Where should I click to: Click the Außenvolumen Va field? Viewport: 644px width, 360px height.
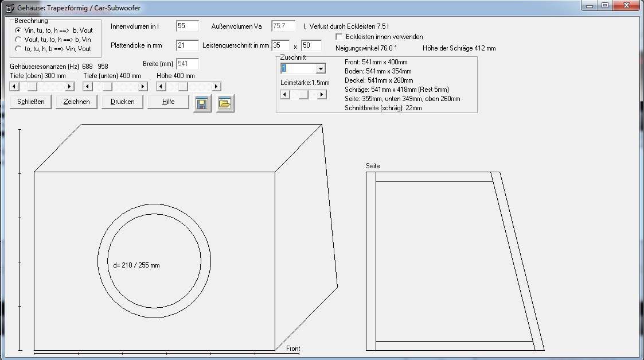click(x=283, y=26)
